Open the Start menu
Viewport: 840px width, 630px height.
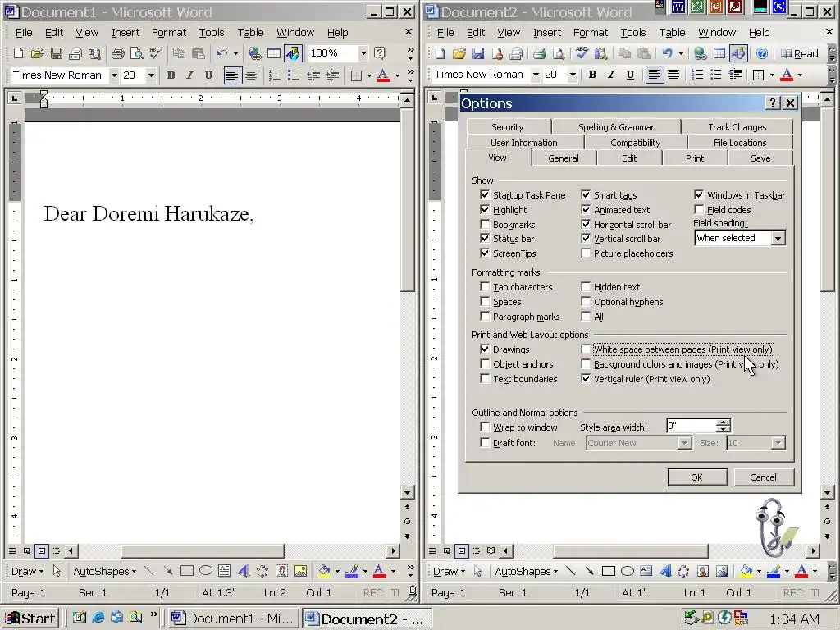[x=30, y=619]
